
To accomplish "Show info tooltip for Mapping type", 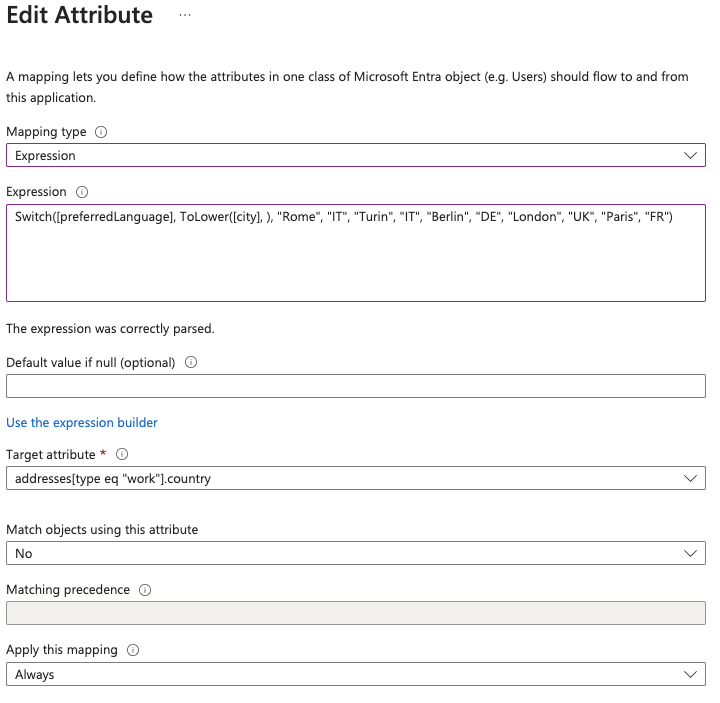I will click(x=101, y=132).
